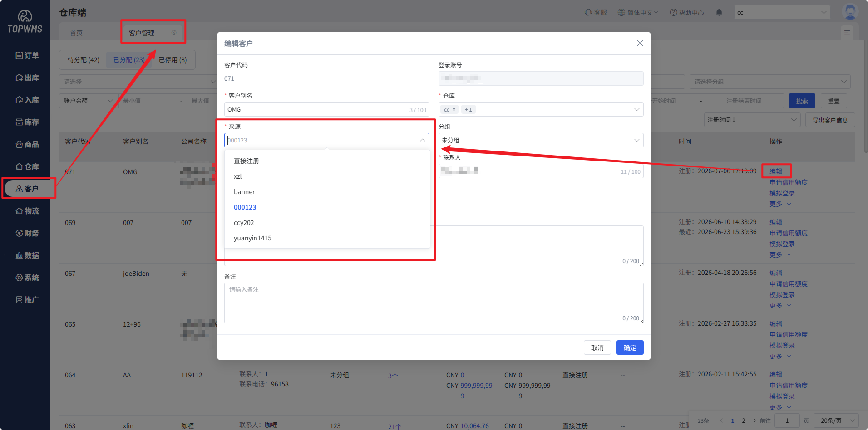The image size is (868, 430).
Task: Open the 帮助中心 help center
Action: [687, 12]
